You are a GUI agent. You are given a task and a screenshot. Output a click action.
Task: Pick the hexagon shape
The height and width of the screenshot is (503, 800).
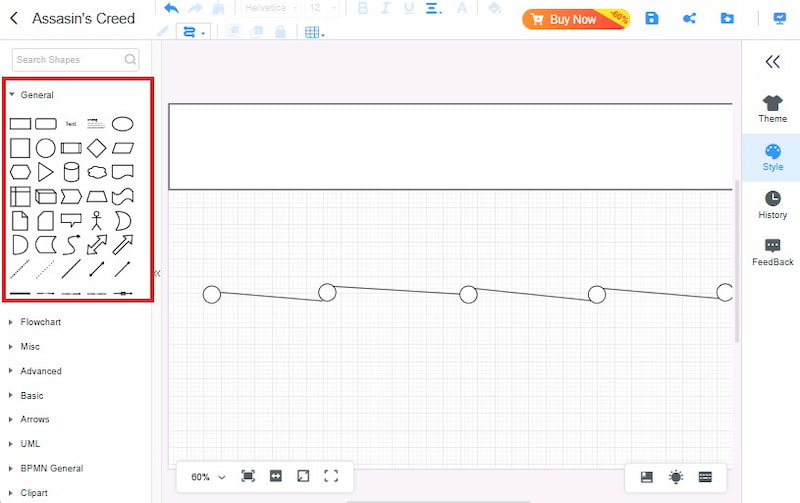[20, 172]
